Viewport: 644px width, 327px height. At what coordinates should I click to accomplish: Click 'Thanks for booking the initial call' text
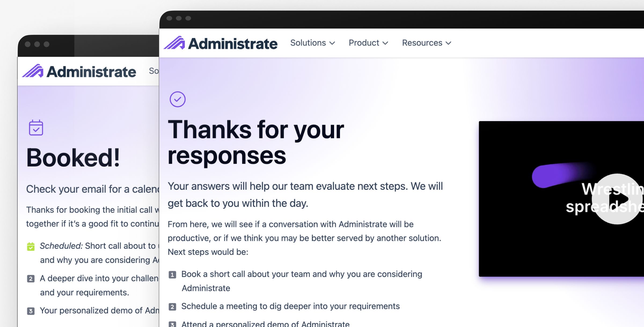tap(93, 217)
